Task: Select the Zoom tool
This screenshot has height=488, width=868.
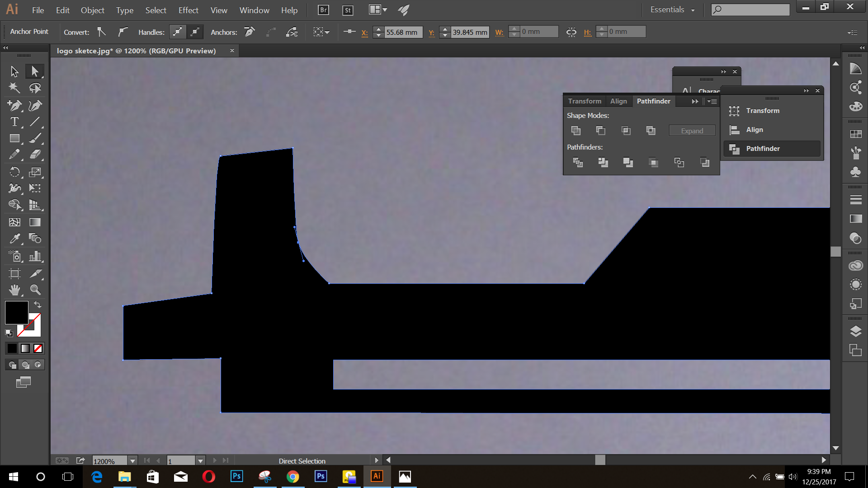Action: pyautogui.click(x=35, y=290)
